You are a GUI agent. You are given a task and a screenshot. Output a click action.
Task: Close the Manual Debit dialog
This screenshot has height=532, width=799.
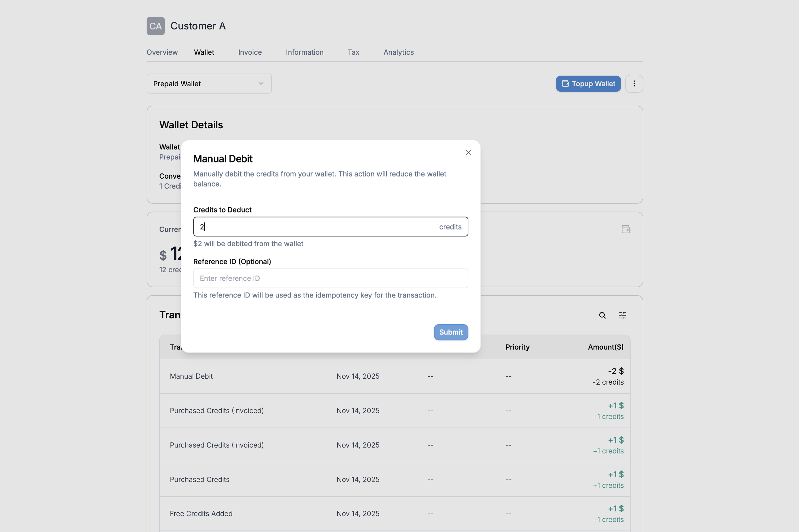point(468,152)
